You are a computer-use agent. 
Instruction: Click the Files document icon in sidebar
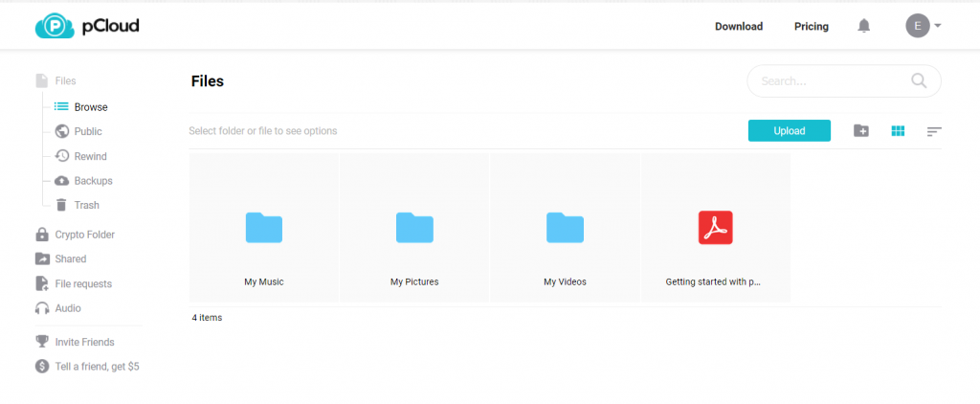click(x=41, y=80)
